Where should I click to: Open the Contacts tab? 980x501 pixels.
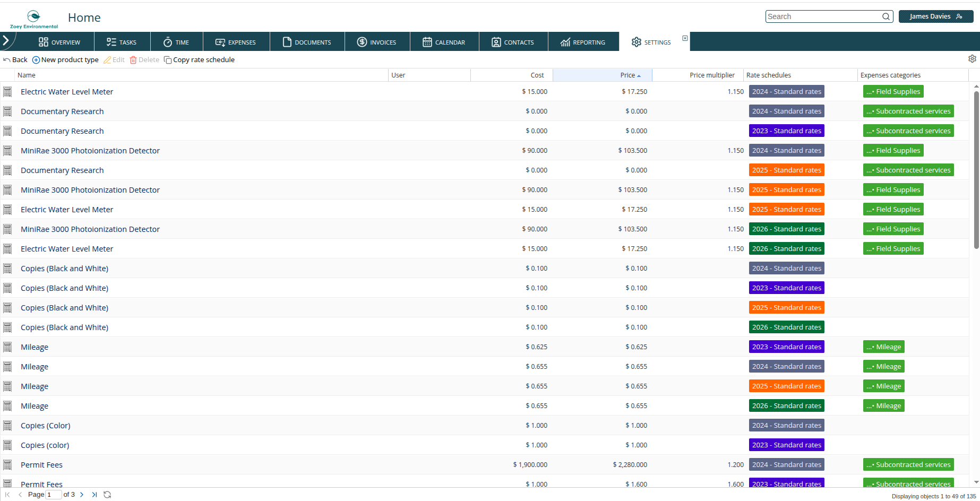click(513, 42)
